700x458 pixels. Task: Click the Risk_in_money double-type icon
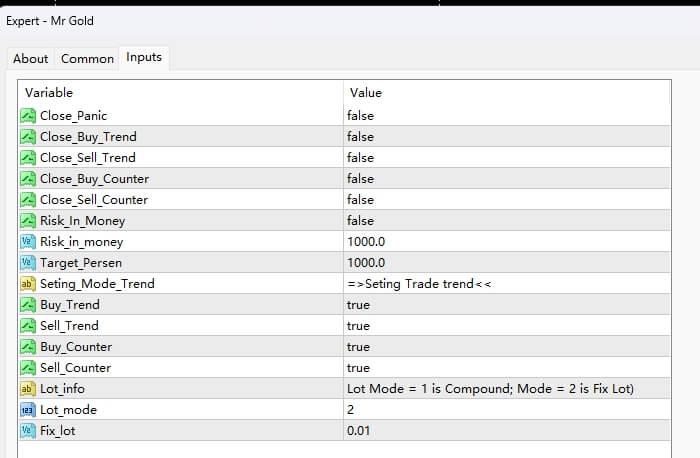coord(28,242)
